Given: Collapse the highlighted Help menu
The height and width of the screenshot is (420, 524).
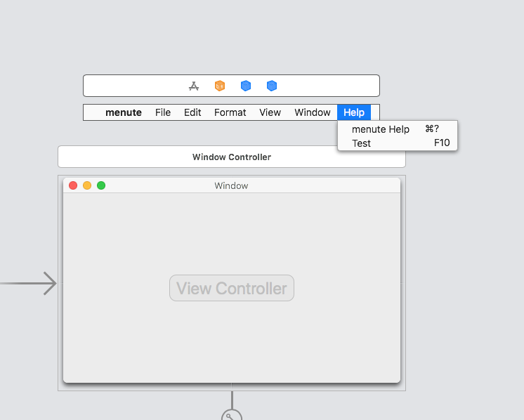Looking at the screenshot, I should coord(354,112).
